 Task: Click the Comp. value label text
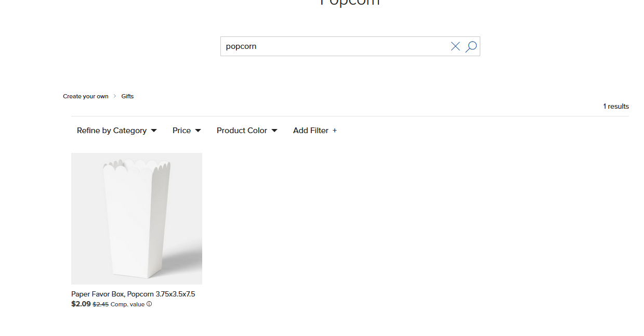(x=127, y=304)
